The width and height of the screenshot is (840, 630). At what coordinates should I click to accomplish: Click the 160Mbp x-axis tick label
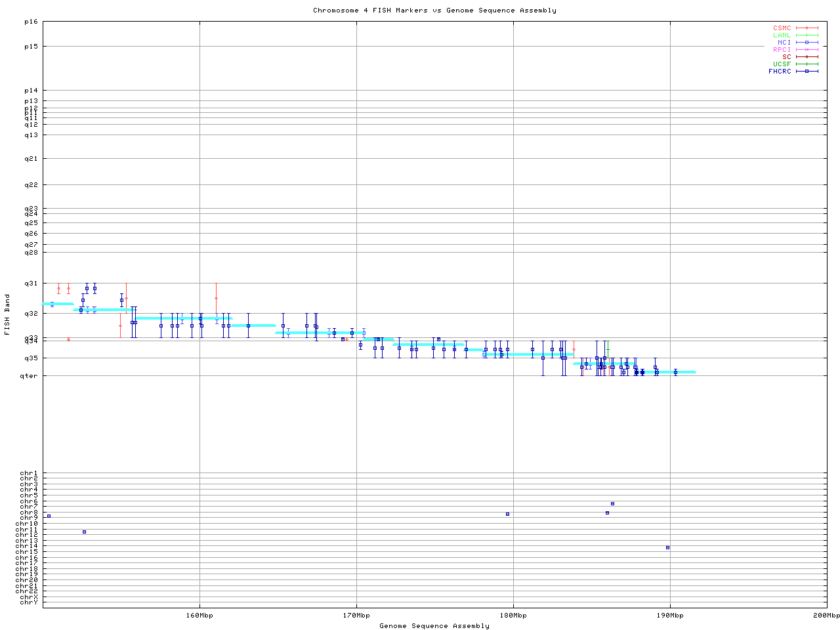click(x=199, y=616)
